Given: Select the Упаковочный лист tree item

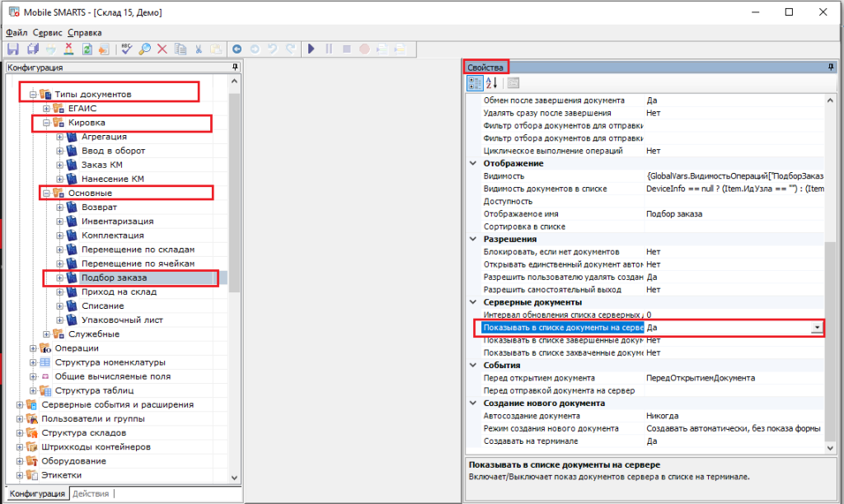Looking at the screenshot, I should click(x=122, y=320).
